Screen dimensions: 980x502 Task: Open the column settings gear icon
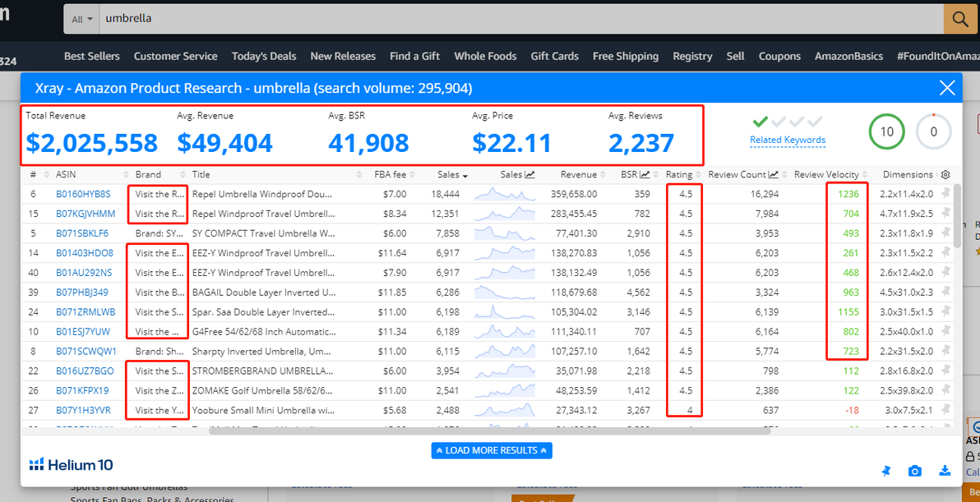(945, 175)
